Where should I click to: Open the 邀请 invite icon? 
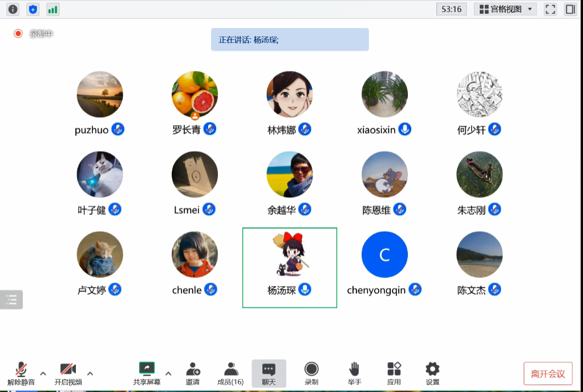tap(193, 373)
